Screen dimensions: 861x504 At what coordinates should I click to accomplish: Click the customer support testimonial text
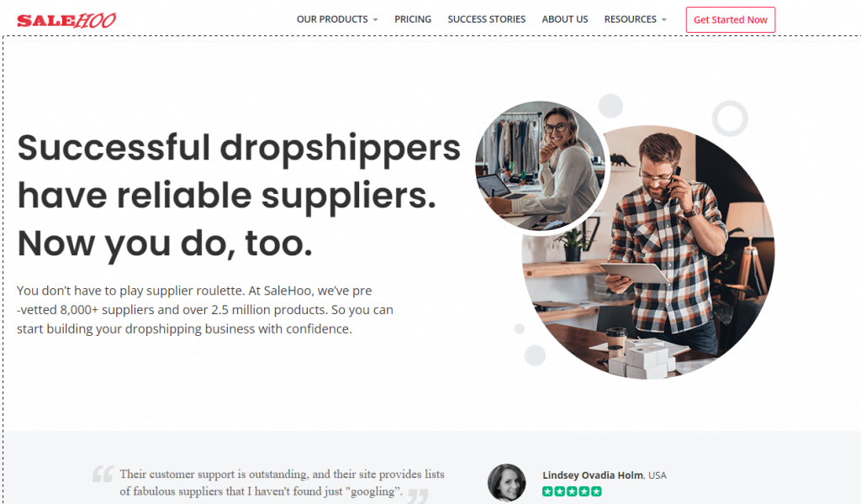[283, 483]
